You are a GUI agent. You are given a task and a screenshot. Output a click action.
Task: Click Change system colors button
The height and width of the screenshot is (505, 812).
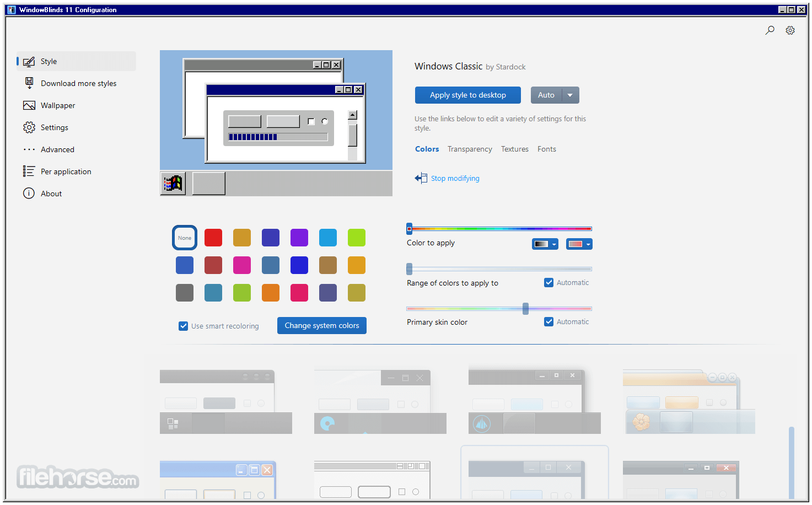(x=322, y=325)
